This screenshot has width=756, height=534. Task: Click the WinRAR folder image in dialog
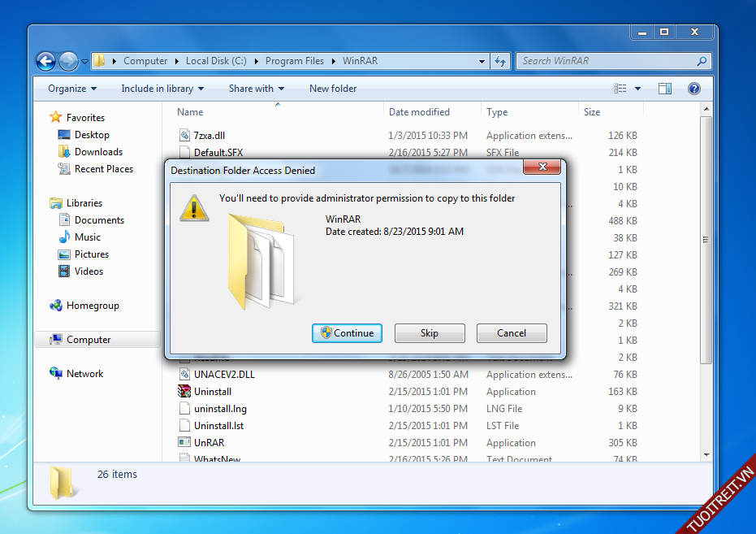pos(261,262)
